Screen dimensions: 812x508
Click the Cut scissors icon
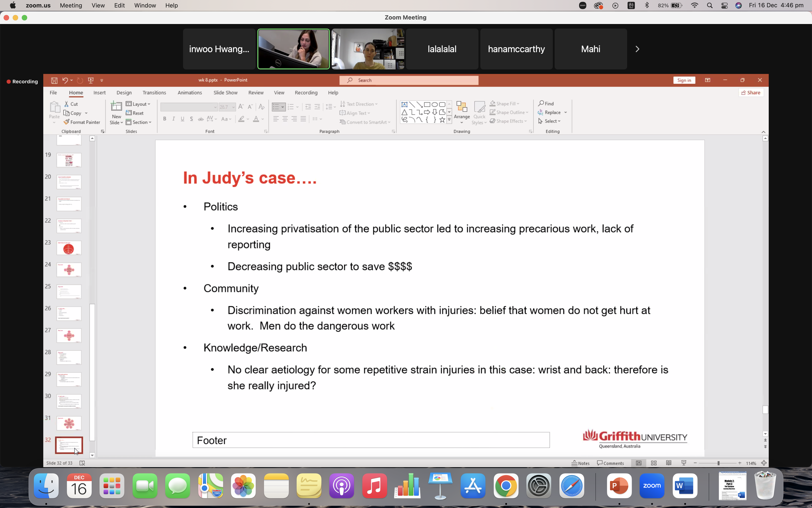click(x=67, y=104)
